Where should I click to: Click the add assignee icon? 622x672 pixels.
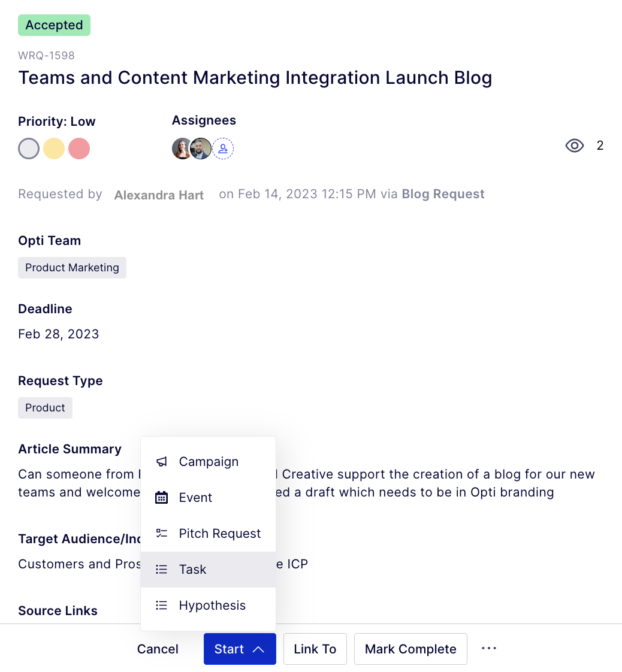[223, 149]
